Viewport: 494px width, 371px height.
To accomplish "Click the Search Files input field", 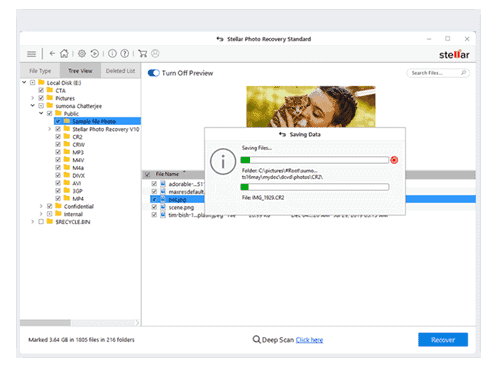I will (x=438, y=73).
